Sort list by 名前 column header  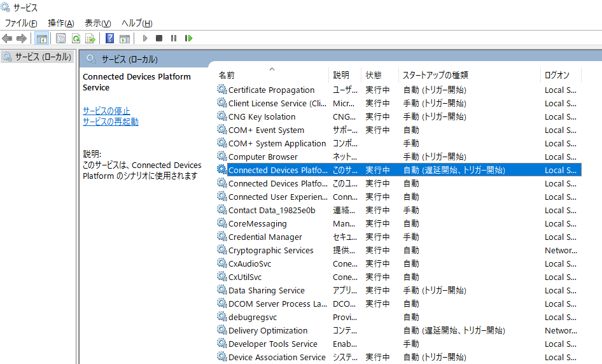pos(227,75)
